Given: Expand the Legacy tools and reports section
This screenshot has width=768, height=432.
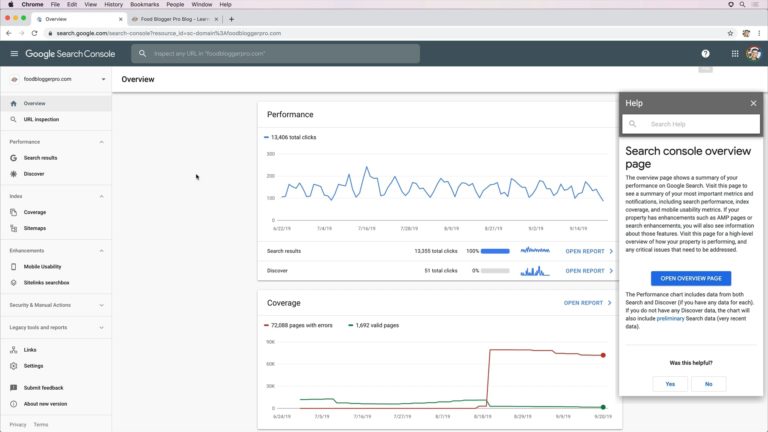Looking at the screenshot, I should point(101,327).
